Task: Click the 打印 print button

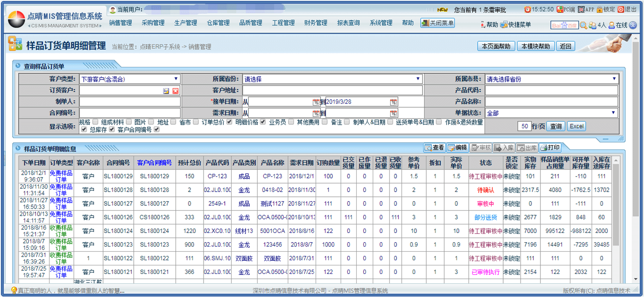Action: click(550, 148)
